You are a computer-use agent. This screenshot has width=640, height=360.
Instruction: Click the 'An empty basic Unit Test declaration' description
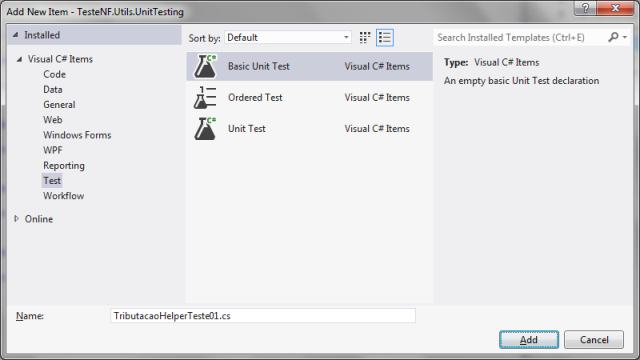coord(521,81)
